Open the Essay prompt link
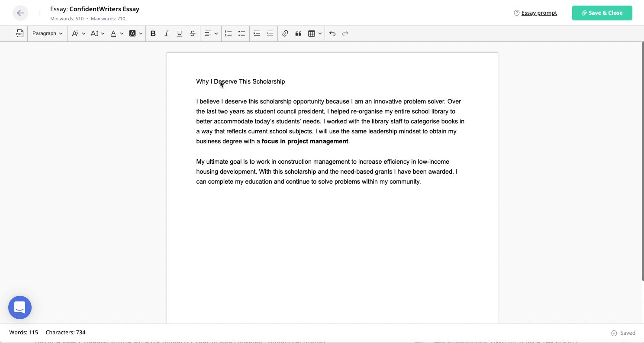 [x=535, y=13]
